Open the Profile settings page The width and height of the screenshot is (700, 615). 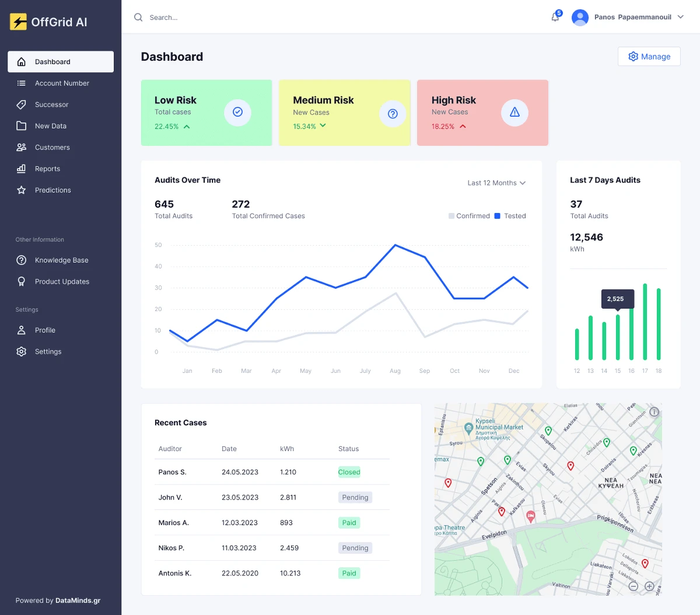click(61, 330)
